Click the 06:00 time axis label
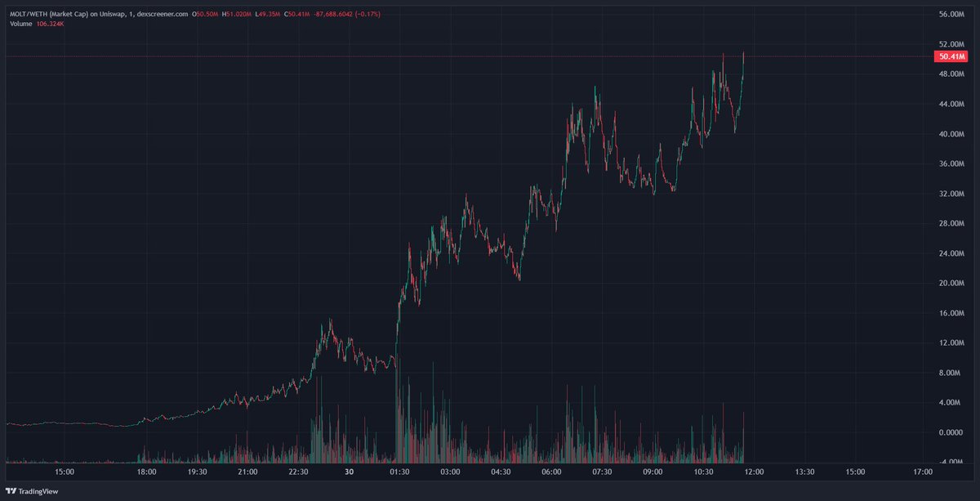 point(551,472)
